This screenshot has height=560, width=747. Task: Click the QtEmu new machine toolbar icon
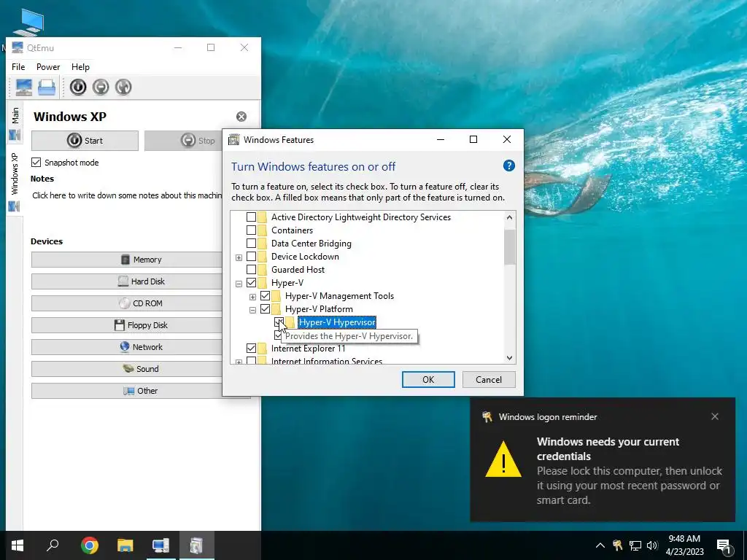click(23, 87)
